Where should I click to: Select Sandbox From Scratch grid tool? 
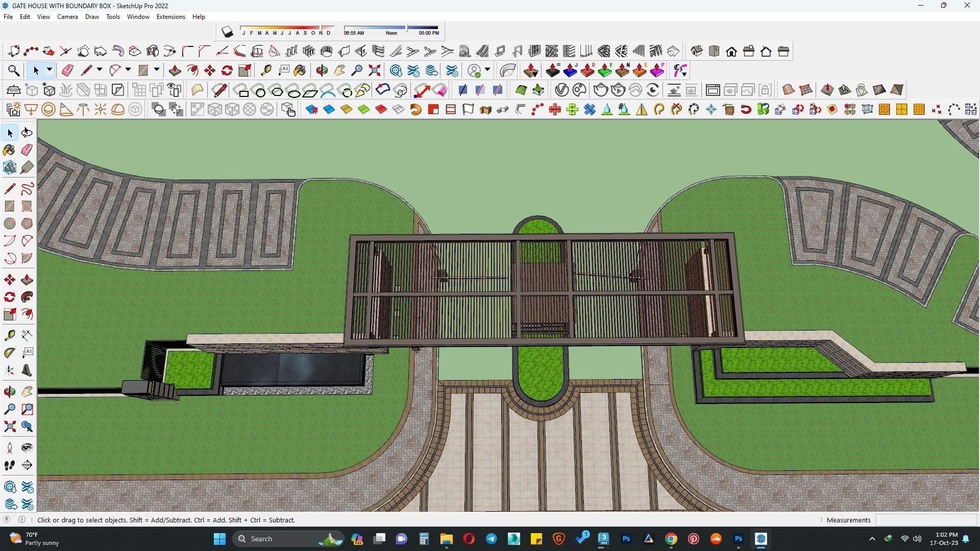coord(806,90)
